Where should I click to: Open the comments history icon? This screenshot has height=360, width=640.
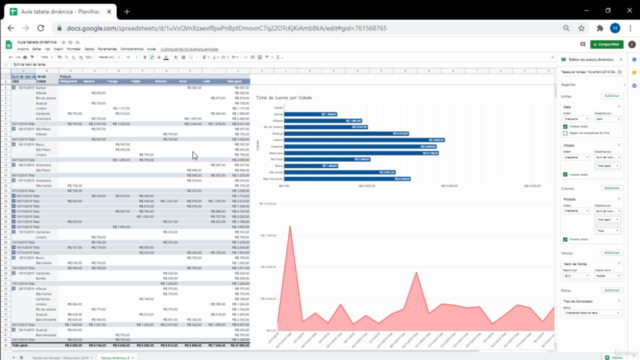tap(582, 44)
